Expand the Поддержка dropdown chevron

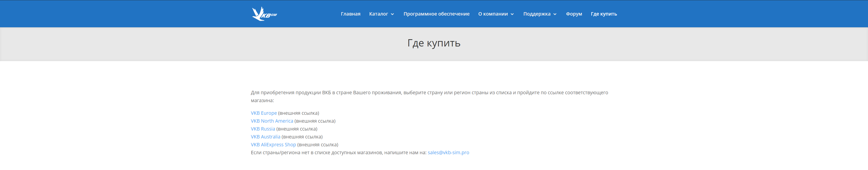point(555,14)
